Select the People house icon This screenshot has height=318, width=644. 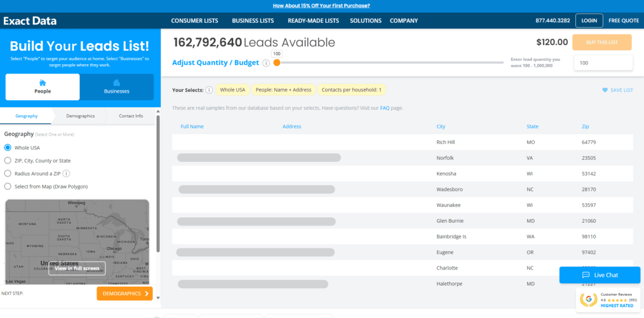pyautogui.click(x=43, y=83)
